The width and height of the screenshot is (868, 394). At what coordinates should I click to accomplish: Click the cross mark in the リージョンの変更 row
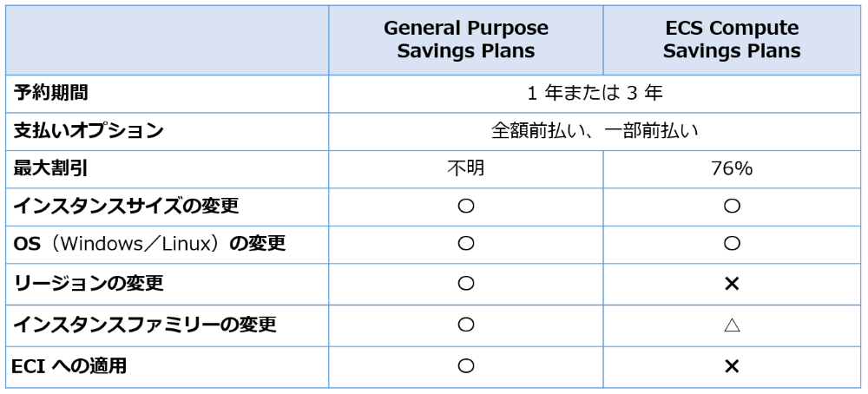coord(732,284)
